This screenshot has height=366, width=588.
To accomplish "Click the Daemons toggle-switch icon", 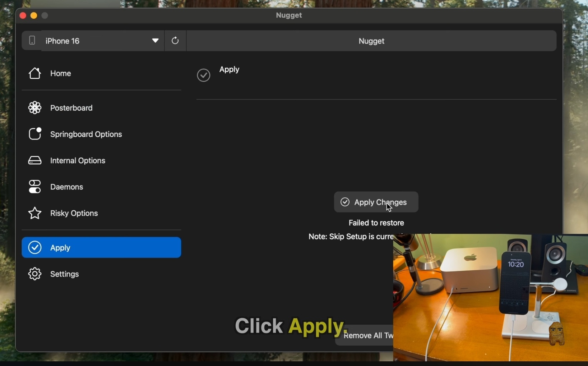I will [35, 187].
